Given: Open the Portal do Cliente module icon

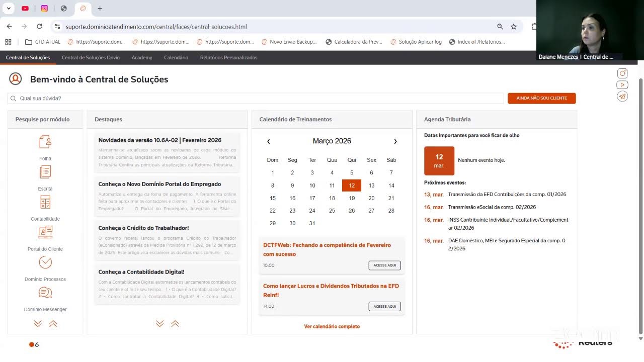Looking at the screenshot, I should (x=45, y=232).
